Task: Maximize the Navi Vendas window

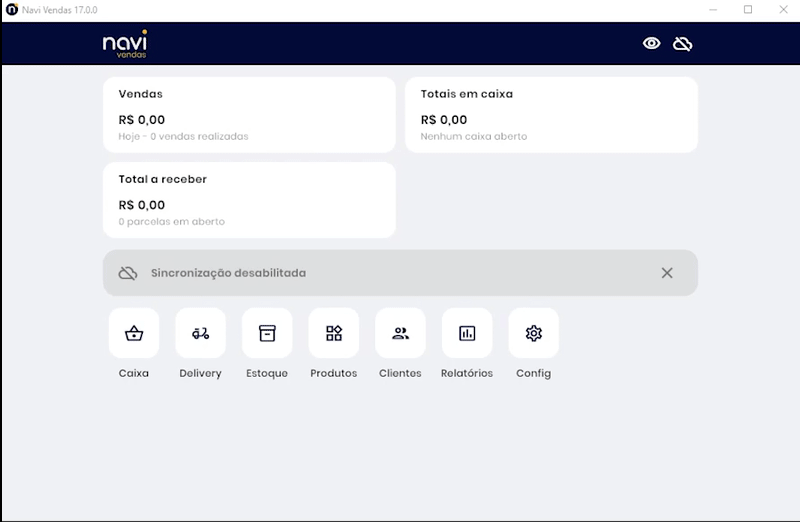Action: 747,10
